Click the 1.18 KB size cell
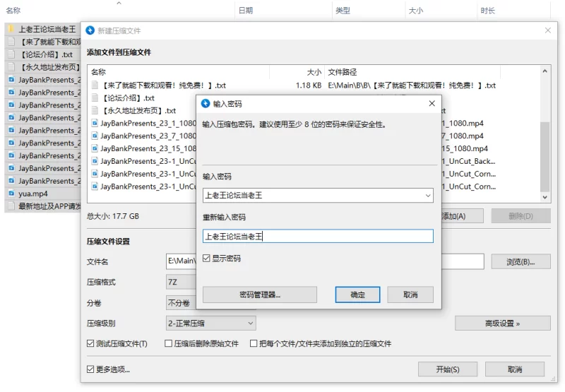This screenshot has width=565, height=392. tap(309, 85)
